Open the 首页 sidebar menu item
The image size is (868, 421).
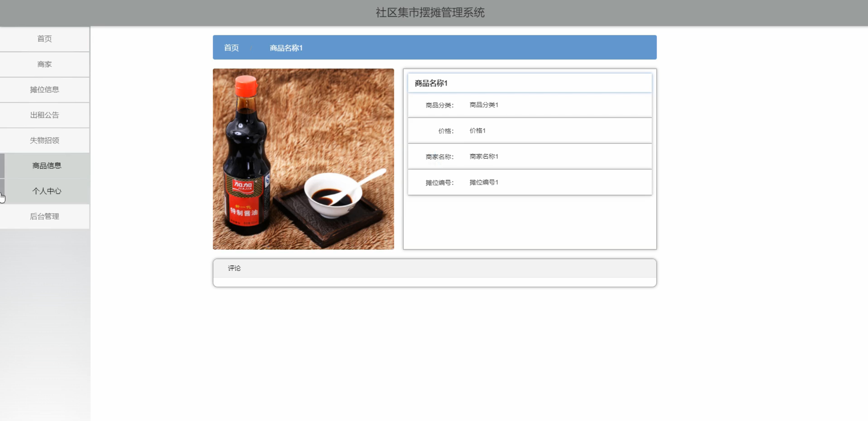point(45,39)
